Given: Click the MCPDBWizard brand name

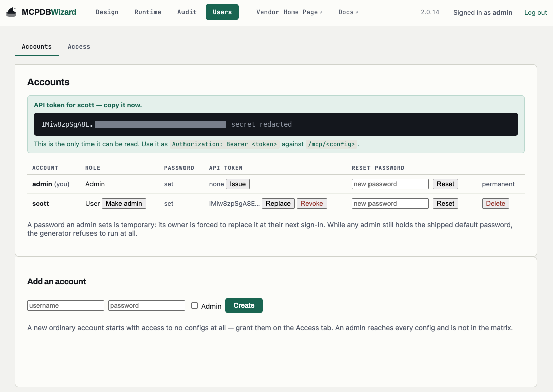Looking at the screenshot, I should click(x=49, y=12).
